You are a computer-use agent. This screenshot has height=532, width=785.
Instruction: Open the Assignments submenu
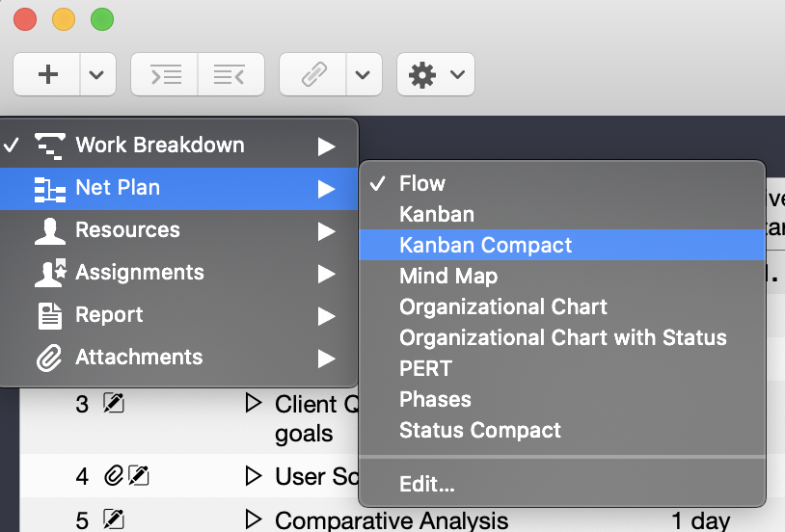click(x=140, y=273)
